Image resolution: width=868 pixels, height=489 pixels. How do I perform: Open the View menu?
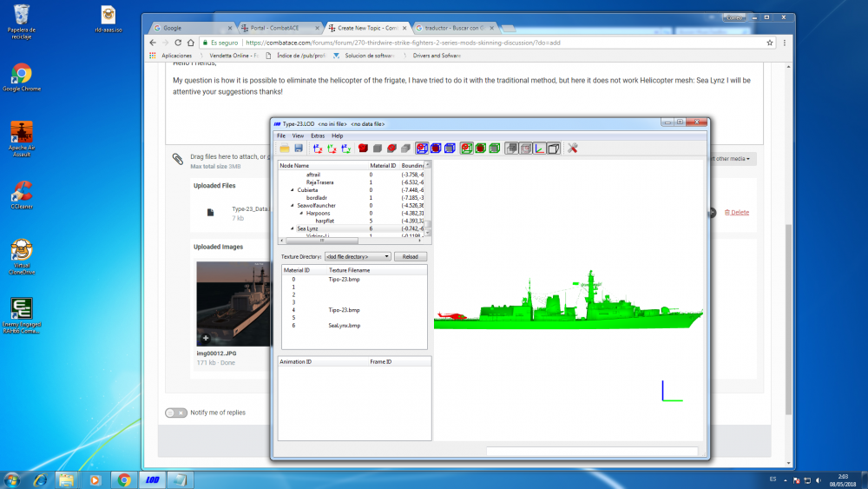tap(298, 135)
